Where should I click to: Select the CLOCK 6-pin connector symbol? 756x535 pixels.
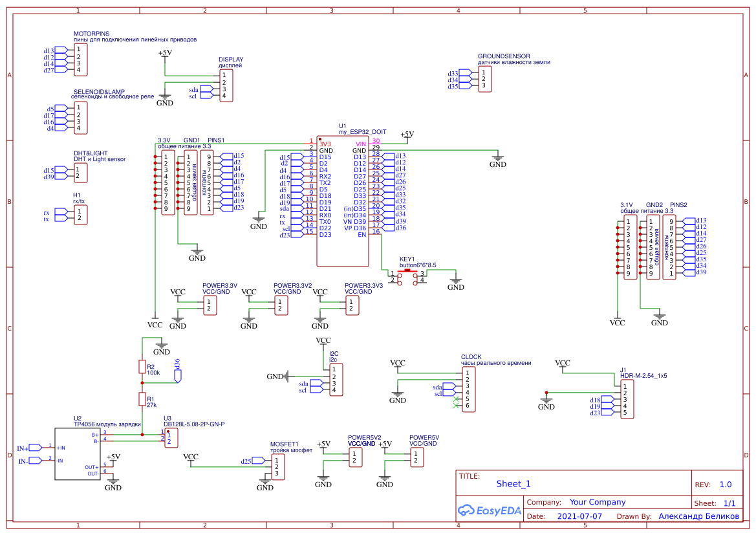[x=469, y=389]
